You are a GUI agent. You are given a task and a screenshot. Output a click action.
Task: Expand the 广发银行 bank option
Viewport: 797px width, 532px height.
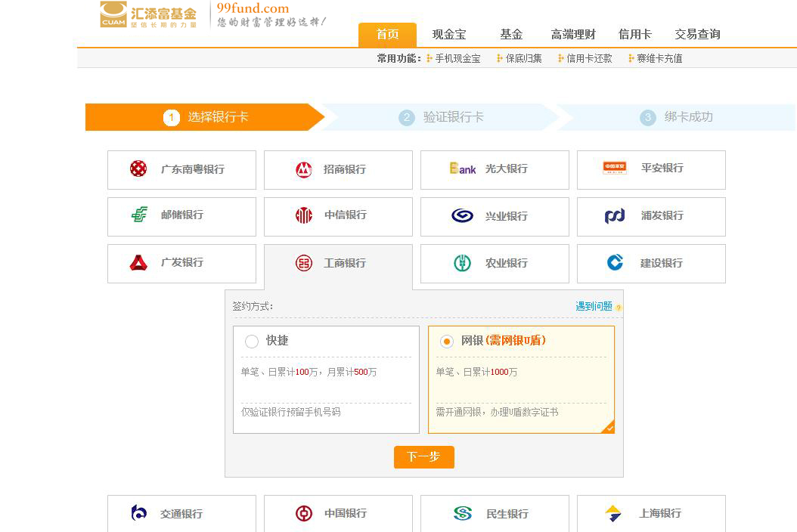(181, 263)
